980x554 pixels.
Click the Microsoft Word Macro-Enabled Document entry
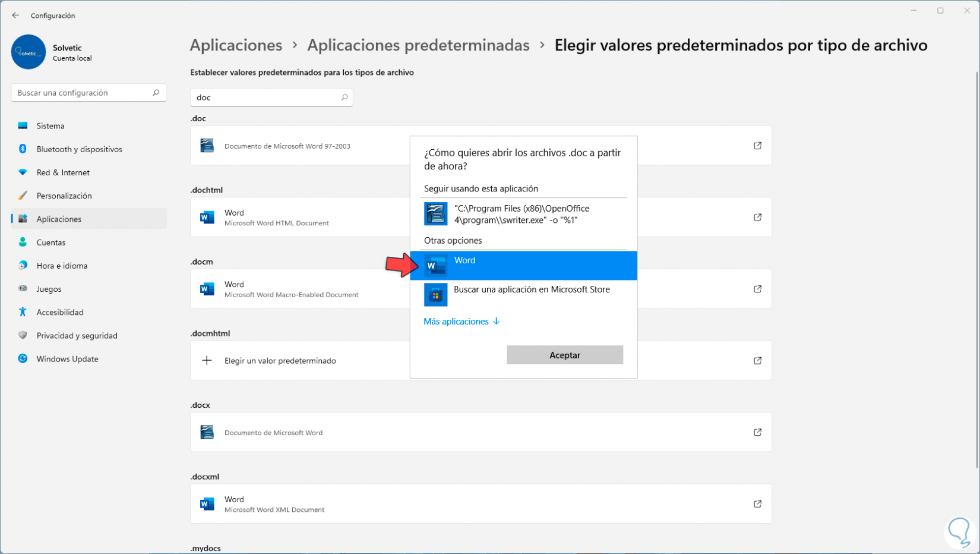tap(481, 289)
